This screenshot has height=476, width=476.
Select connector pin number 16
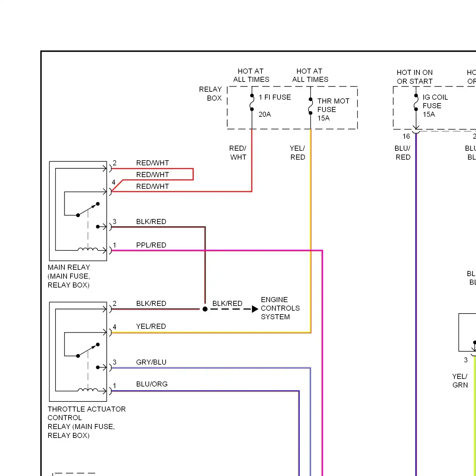(x=406, y=136)
